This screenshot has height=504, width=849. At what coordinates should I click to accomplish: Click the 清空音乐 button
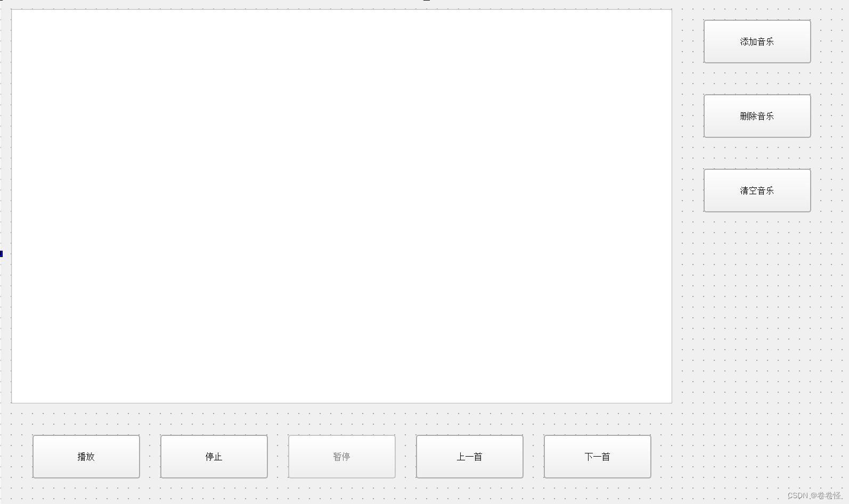[x=757, y=191]
